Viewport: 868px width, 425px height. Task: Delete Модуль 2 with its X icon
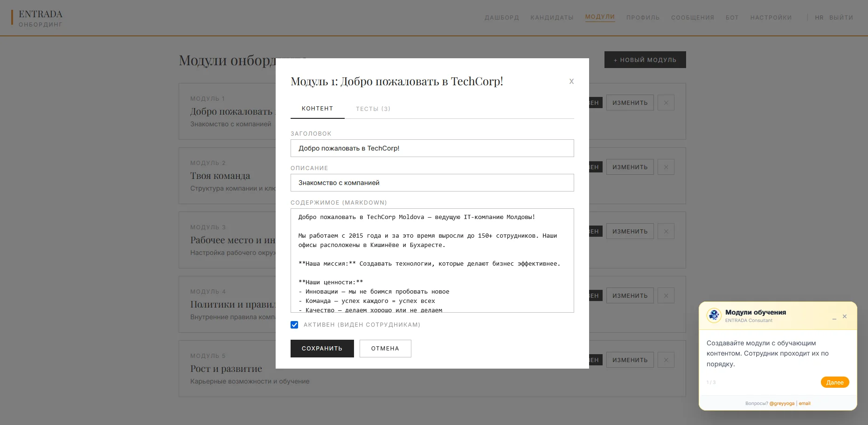(666, 167)
